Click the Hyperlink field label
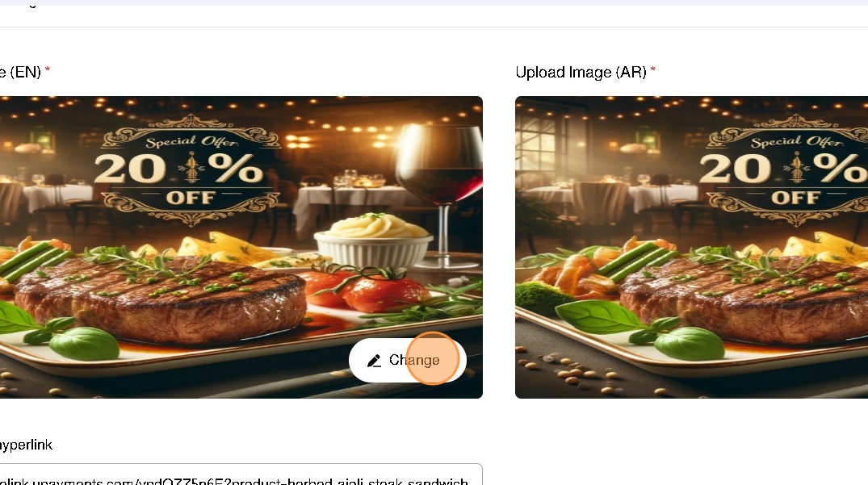The height and width of the screenshot is (485, 868). click(x=26, y=445)
